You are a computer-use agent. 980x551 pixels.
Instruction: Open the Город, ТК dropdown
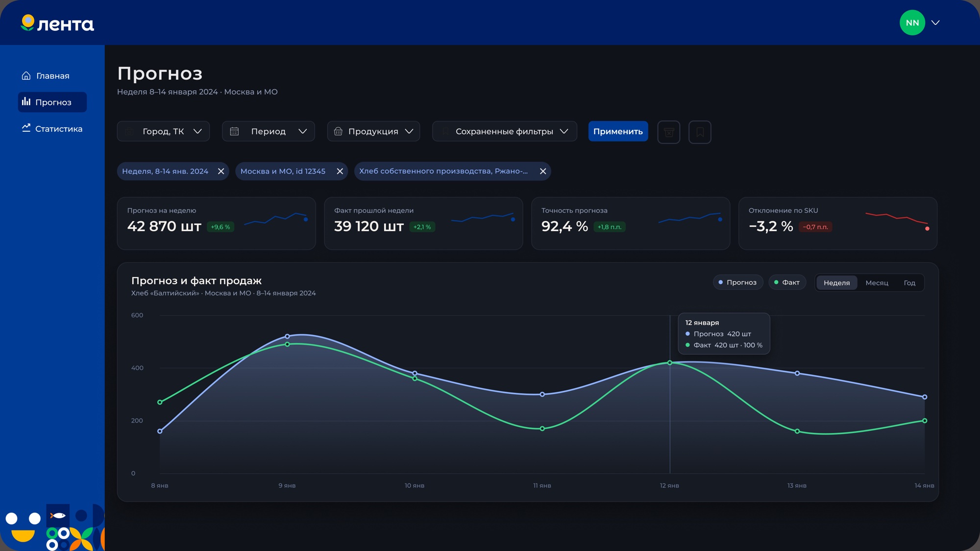coord(163,131)
